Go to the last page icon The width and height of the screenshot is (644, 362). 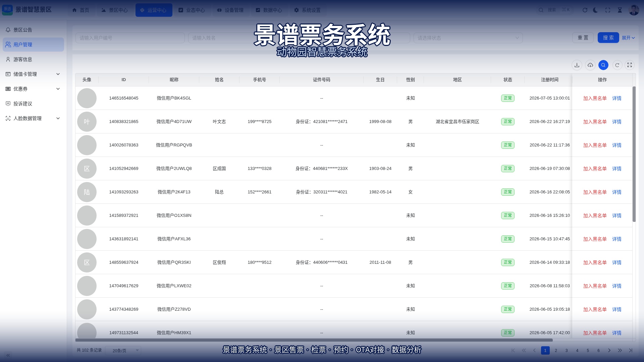(x=631, y=351)
